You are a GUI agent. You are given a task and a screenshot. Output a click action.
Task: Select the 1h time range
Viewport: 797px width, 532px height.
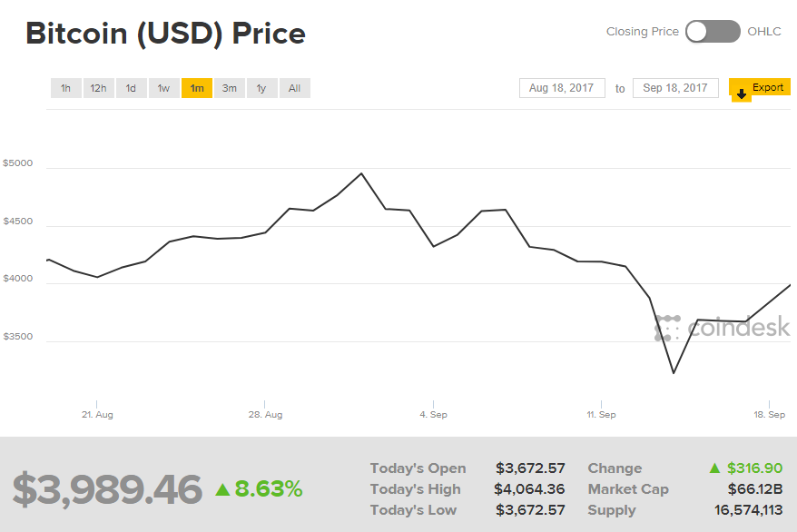click(65, 88)
